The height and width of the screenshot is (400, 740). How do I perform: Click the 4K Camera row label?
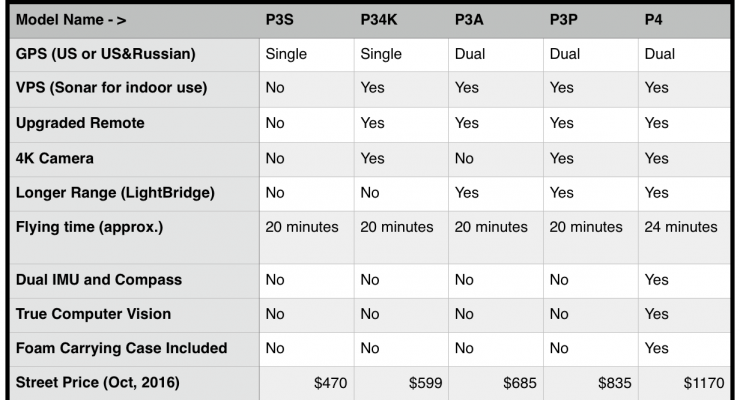(x=55, y=158)
